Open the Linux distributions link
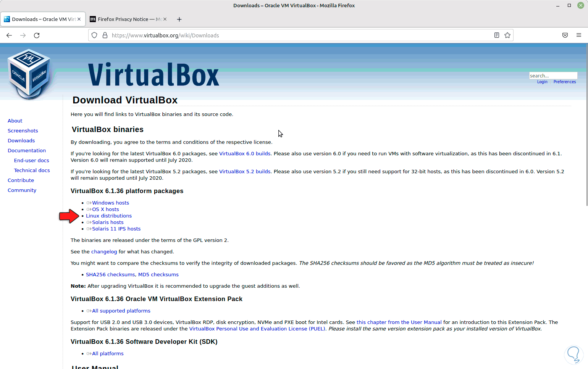588x369 pixels. click(x=109, y=216)
